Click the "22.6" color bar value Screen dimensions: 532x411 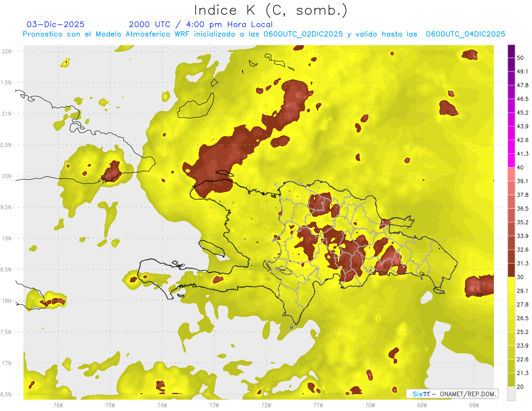522,360
